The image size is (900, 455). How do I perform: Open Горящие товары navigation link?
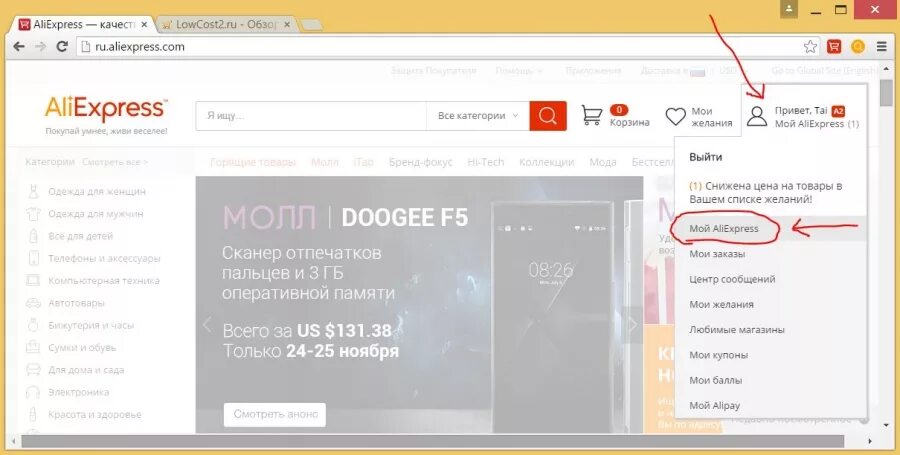click(253, 162)
